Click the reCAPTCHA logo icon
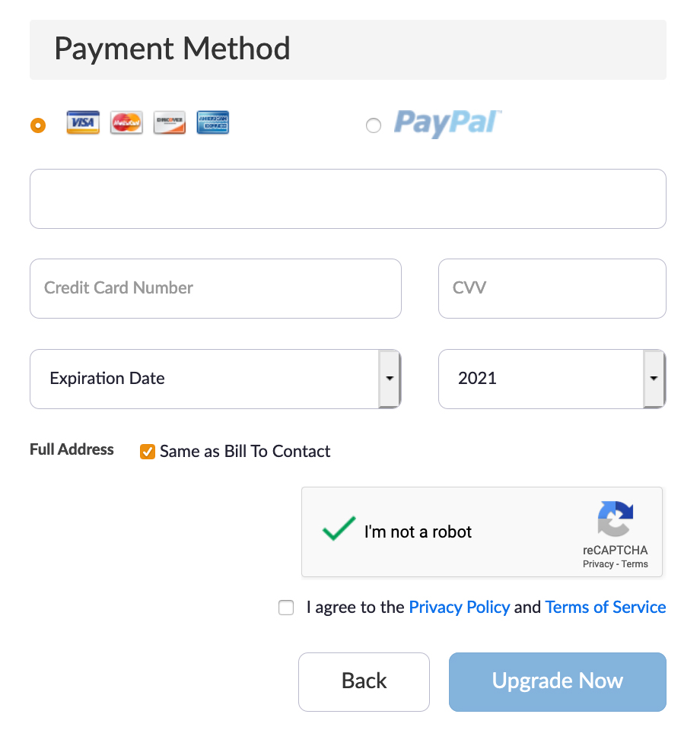The height and width of the screenshot is (730, 700). 615,519
